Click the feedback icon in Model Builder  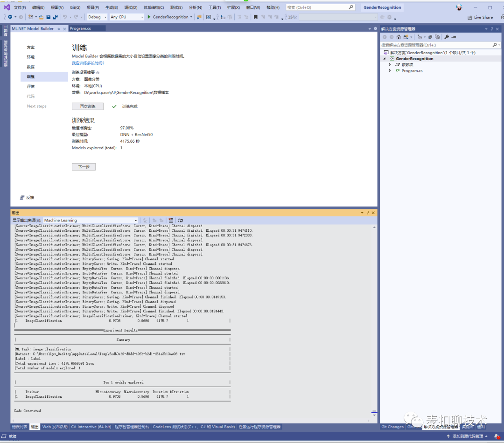(22, 198)
